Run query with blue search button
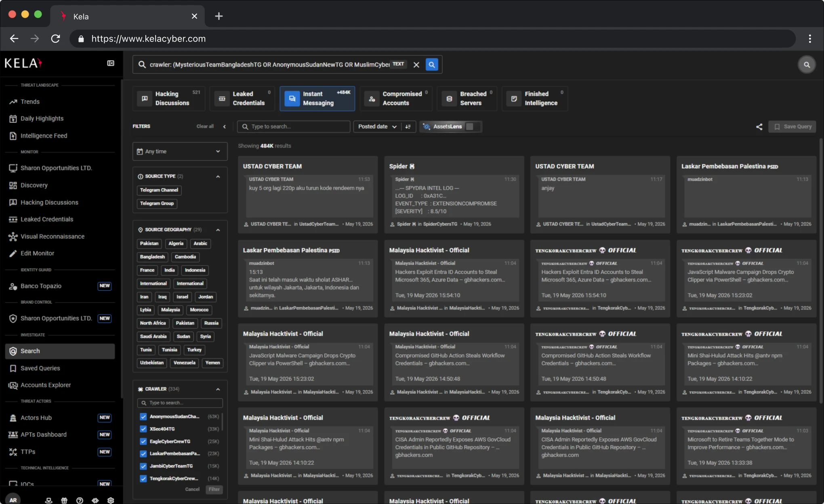The image size is (824, 504). [x=432, y=65]
